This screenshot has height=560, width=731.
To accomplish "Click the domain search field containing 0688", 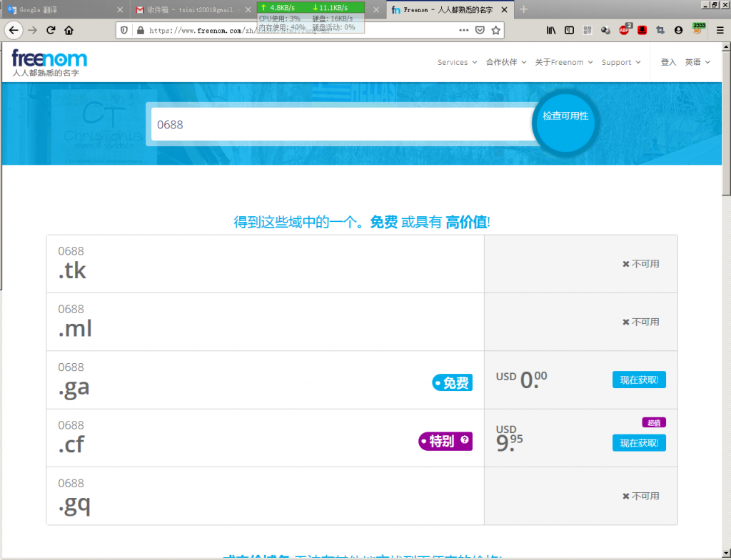I will (x=343, y=124).
